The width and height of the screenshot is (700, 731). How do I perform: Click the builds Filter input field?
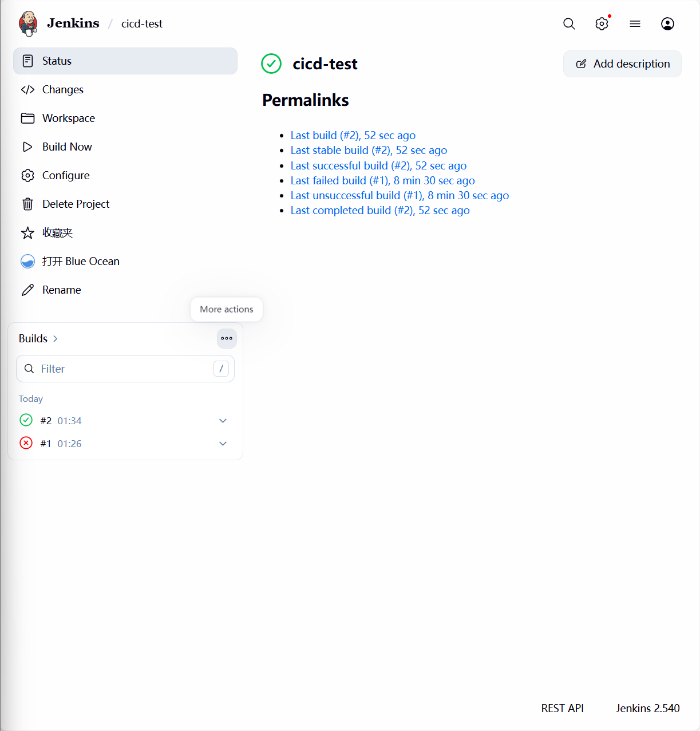point(125,369)
